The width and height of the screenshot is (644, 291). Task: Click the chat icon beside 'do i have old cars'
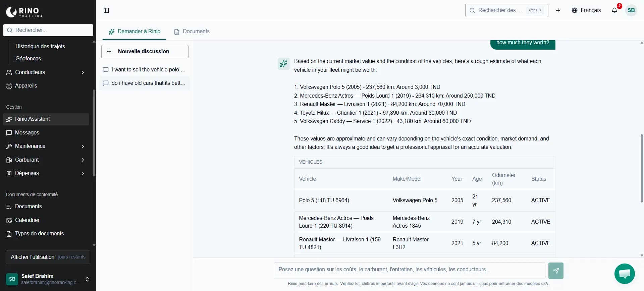click(x=105, y=83)
